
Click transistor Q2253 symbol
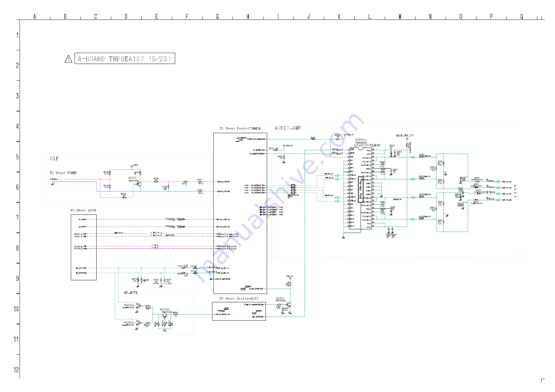(138, 306)
